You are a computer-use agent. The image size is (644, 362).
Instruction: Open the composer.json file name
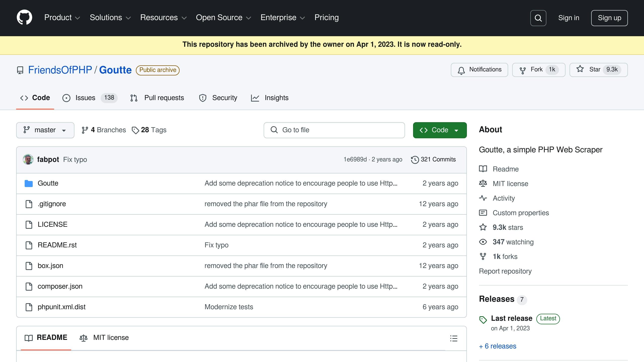point(60,286)
